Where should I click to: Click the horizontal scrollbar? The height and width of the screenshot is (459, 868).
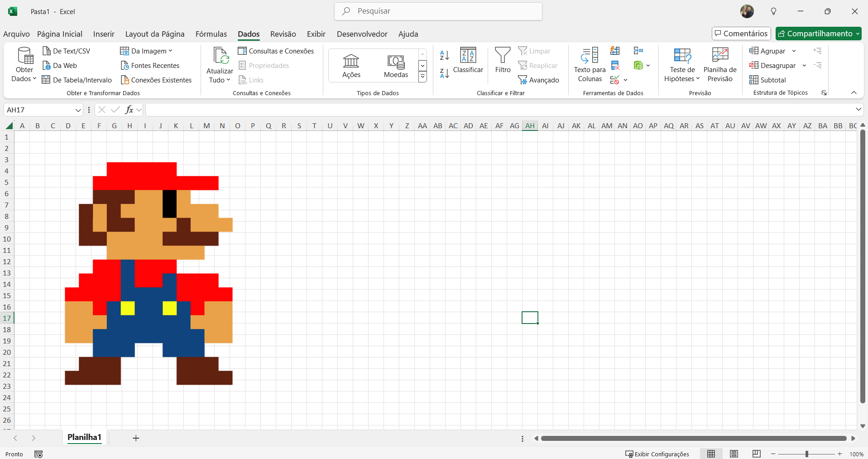click(694, 438)
